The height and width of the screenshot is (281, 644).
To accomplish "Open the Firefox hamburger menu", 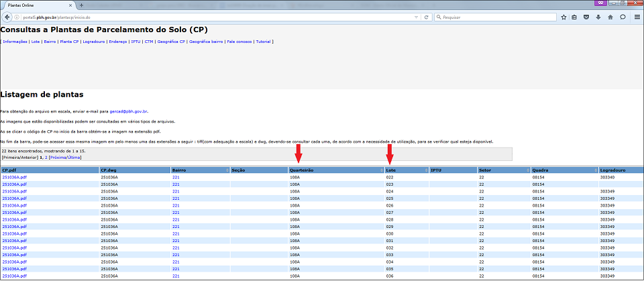I will click(x=637, y=17).
